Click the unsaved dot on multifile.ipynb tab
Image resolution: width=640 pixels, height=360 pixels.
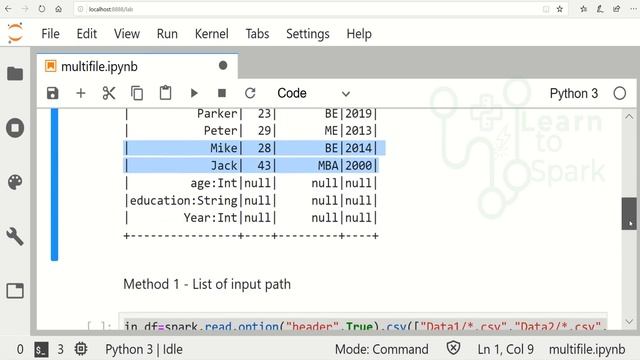[223, 65]
